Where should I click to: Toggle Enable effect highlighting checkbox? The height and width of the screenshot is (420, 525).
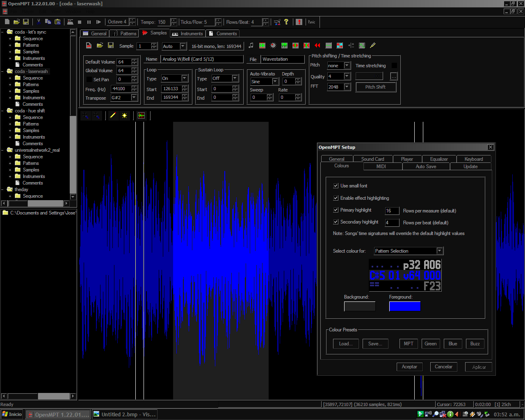pos(336,198)
